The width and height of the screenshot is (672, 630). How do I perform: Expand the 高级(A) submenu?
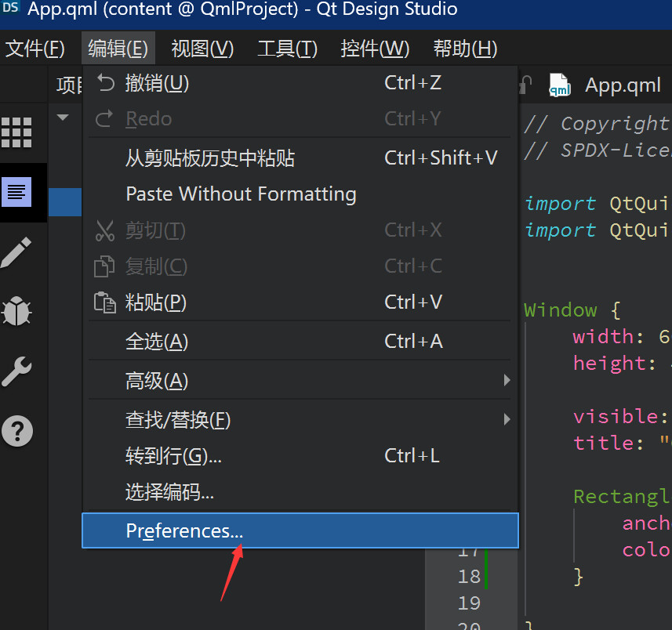300,380
